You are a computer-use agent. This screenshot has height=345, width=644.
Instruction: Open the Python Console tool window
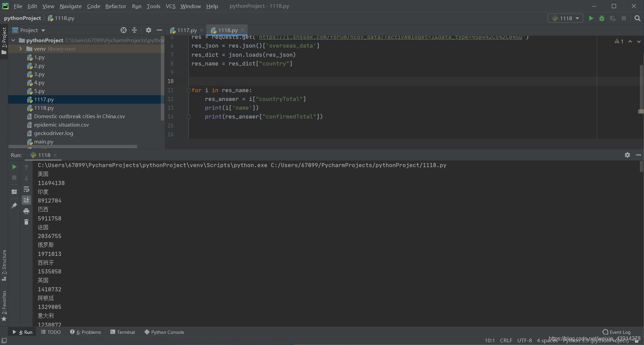[164, 332]
